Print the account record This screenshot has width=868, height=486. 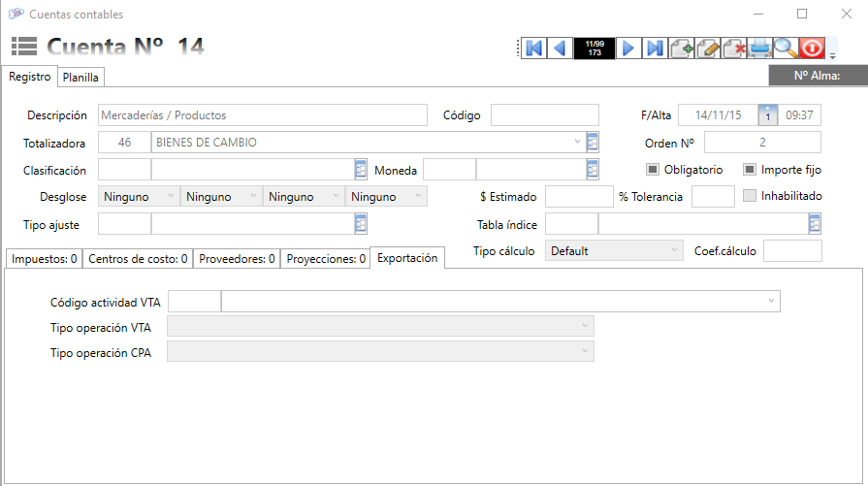click(759, 48)
